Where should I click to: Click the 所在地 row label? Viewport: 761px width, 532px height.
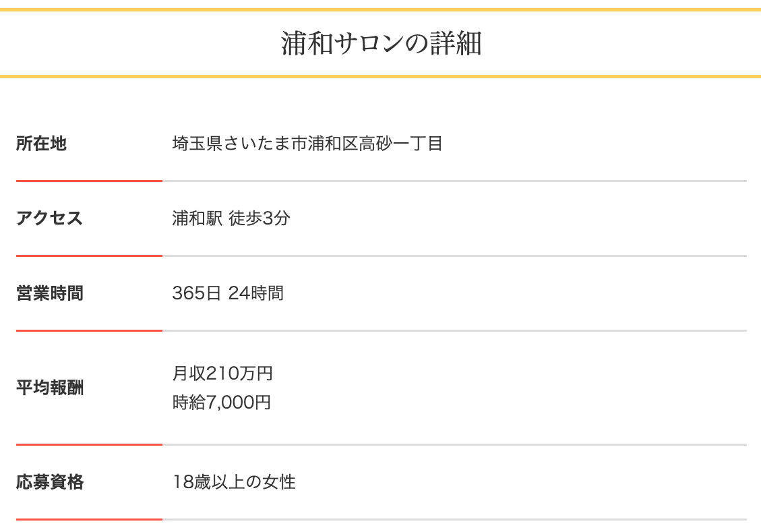[x=41, y=144]
